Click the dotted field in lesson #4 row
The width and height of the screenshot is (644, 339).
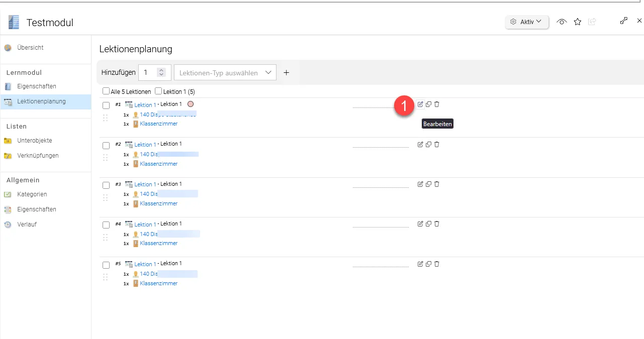(381, 224)
